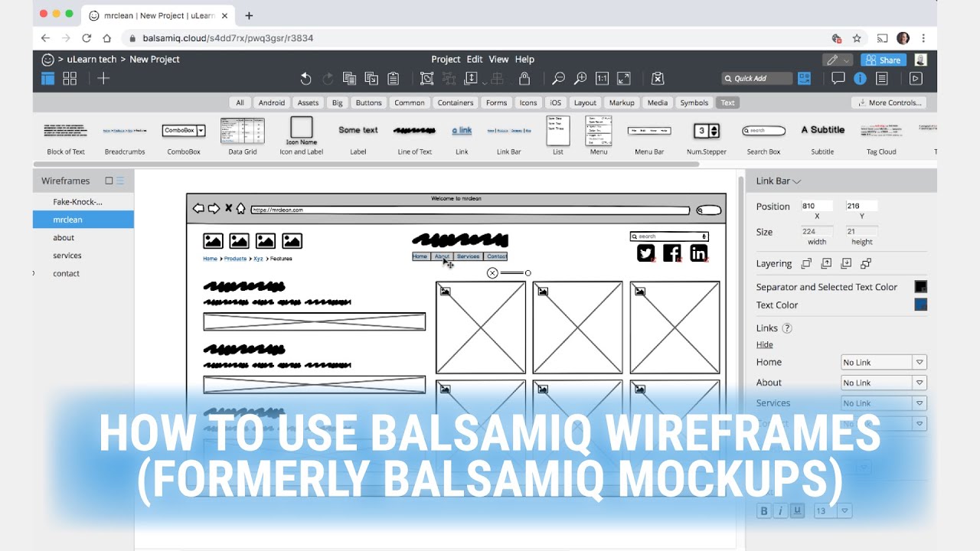Screen dimensions: 980x551
Task: Toggle markup visibility icon
Action: point(657,78)
